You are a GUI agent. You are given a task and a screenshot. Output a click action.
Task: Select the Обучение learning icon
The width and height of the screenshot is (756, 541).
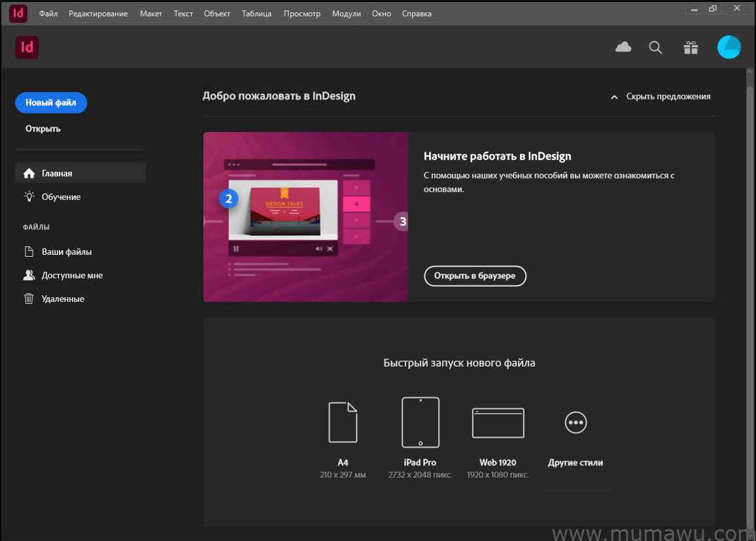tap(29, 196)
